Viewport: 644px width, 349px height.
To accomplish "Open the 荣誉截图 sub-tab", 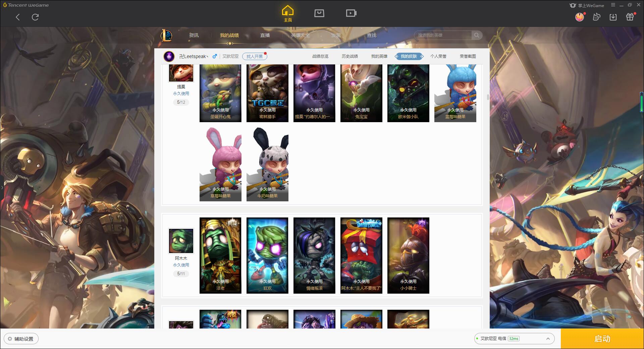I will pyautogui.click(x=468, y=56).
